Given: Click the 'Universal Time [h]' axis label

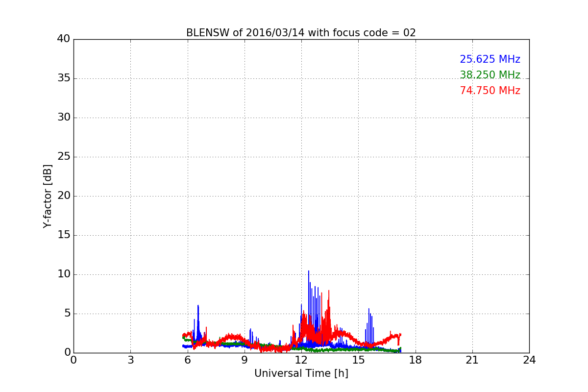Looking at the screenshot, I should [301, 373].
